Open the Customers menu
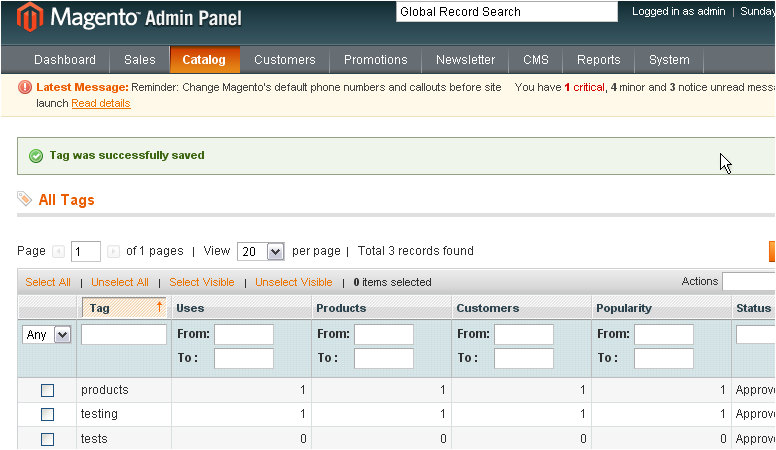Viewport: 776px width, 450px height. pyautogui.click(x=285, y=60)
